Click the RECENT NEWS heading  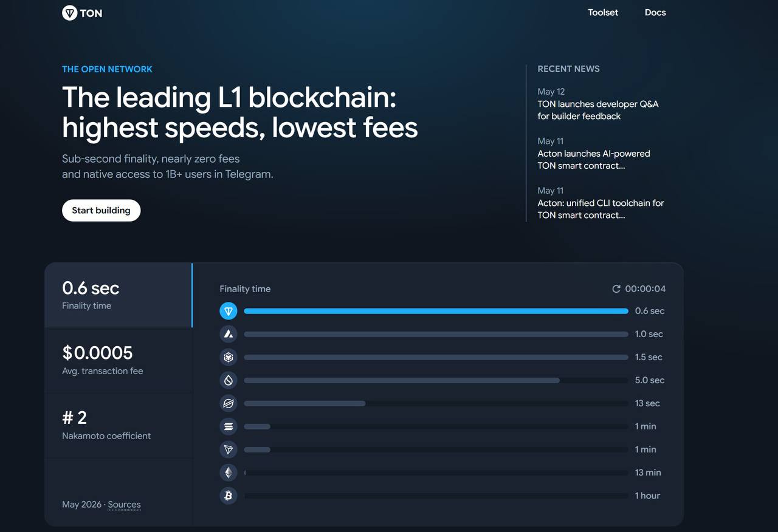pyautogui.click(x=568, y=69)
